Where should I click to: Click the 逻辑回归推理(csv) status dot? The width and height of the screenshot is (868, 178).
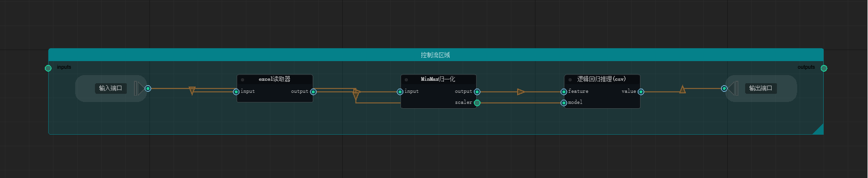point(570,80)
